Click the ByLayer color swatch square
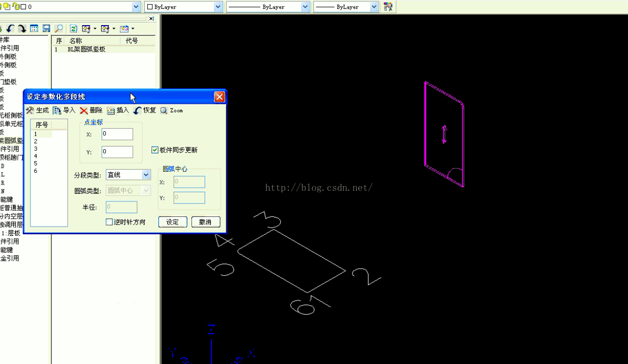628x364 pixels. tap(150, 7)
